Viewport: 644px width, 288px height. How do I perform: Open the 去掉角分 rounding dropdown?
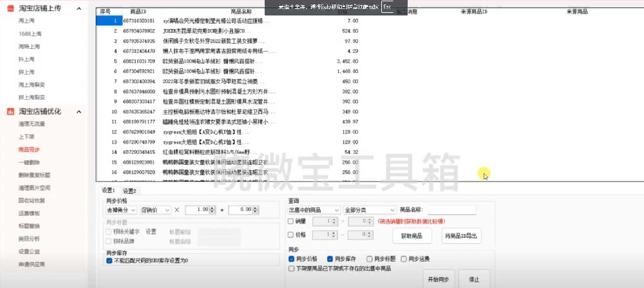pos(121,210)
